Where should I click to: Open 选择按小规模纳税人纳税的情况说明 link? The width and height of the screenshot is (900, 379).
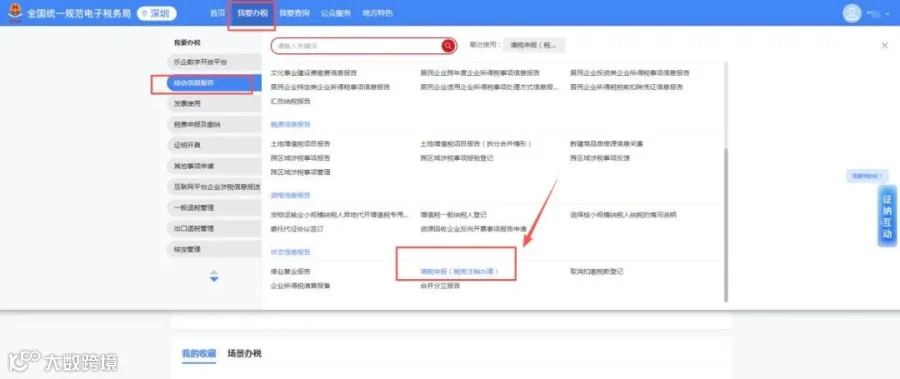pos(623,215)
